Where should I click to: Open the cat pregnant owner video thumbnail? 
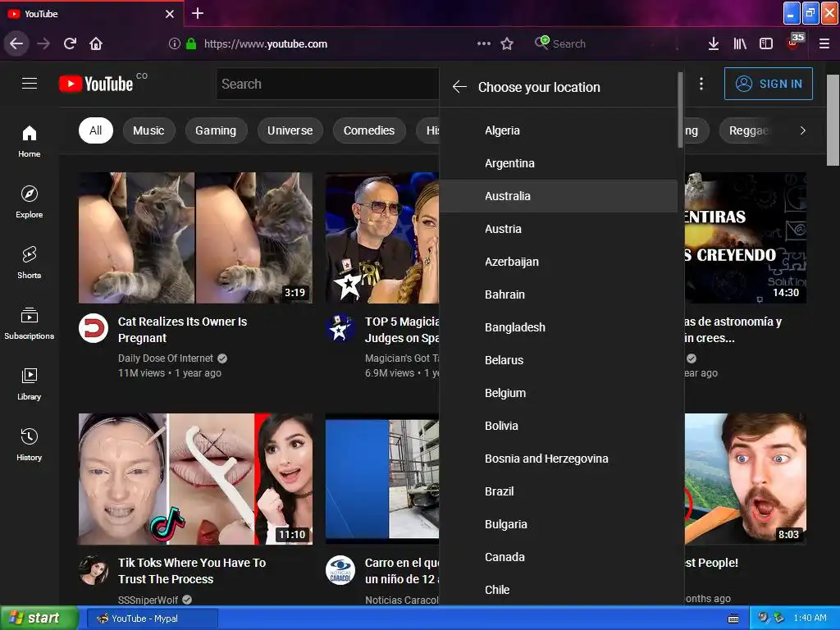pos(195,238)
